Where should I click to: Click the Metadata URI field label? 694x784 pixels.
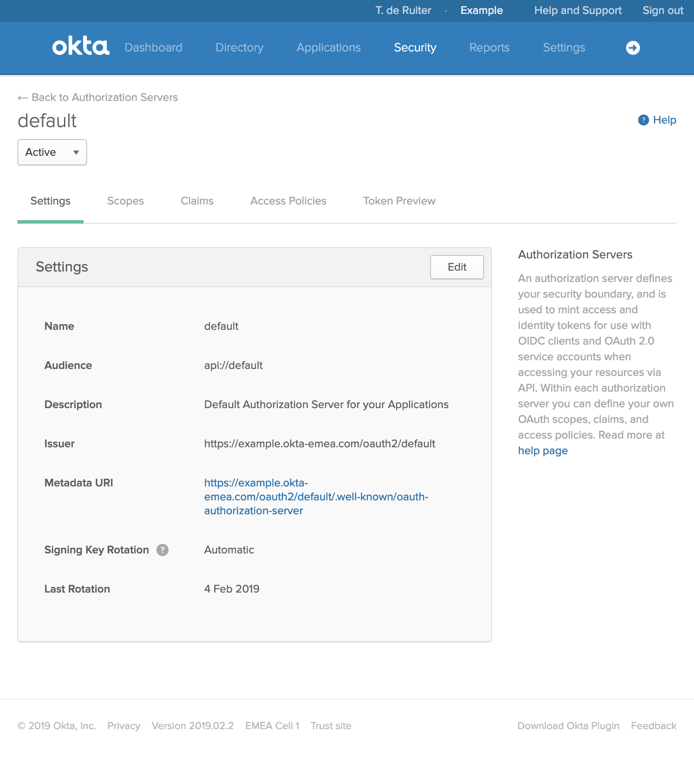pyautogui.click(x=79, y=483)
